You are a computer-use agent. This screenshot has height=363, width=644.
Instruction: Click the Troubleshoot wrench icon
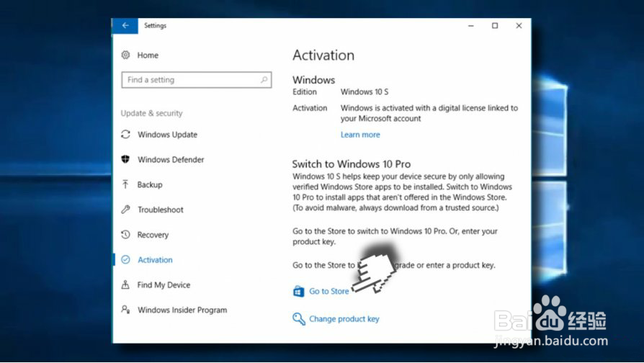[x=125, y=210]
